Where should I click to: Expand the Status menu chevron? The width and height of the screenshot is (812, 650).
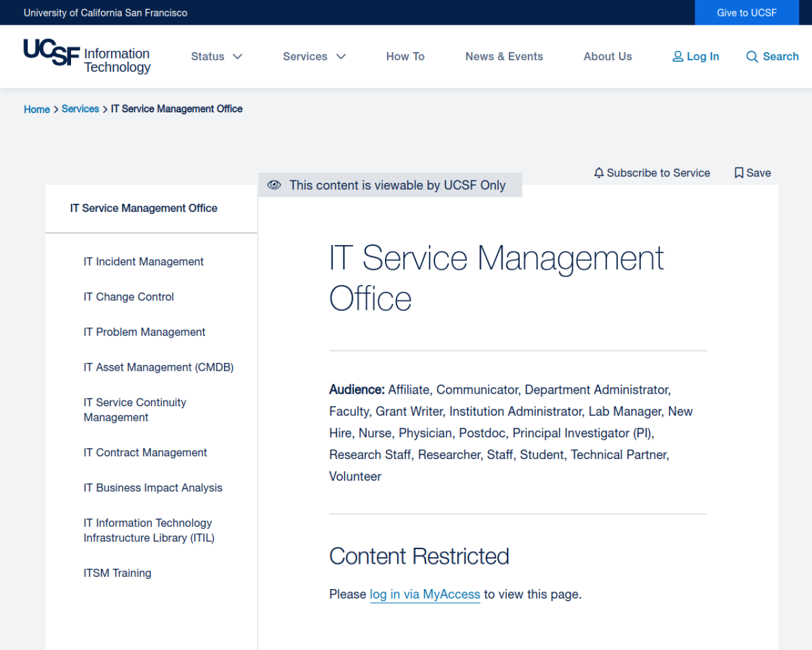[x=238, y=56]
